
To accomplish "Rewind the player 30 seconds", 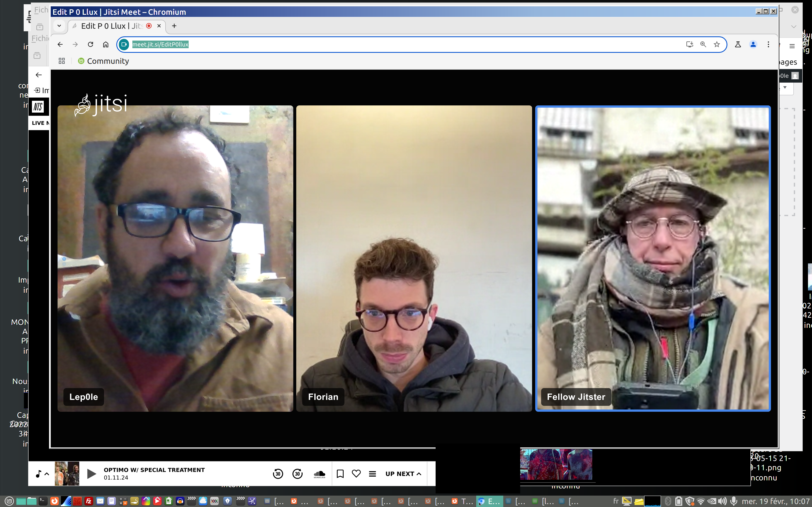I will (278, 474).
